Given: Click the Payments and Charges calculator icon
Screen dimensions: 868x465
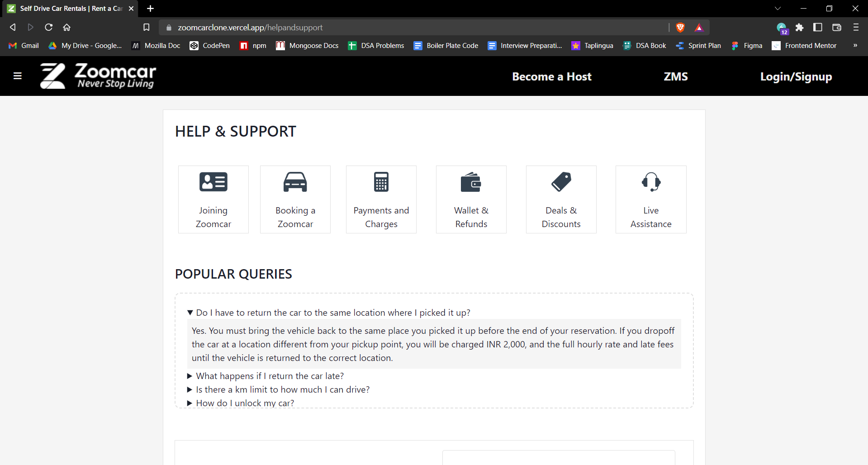Looking at the screenshot, I should pyautogui.click(x=381, y=182).
